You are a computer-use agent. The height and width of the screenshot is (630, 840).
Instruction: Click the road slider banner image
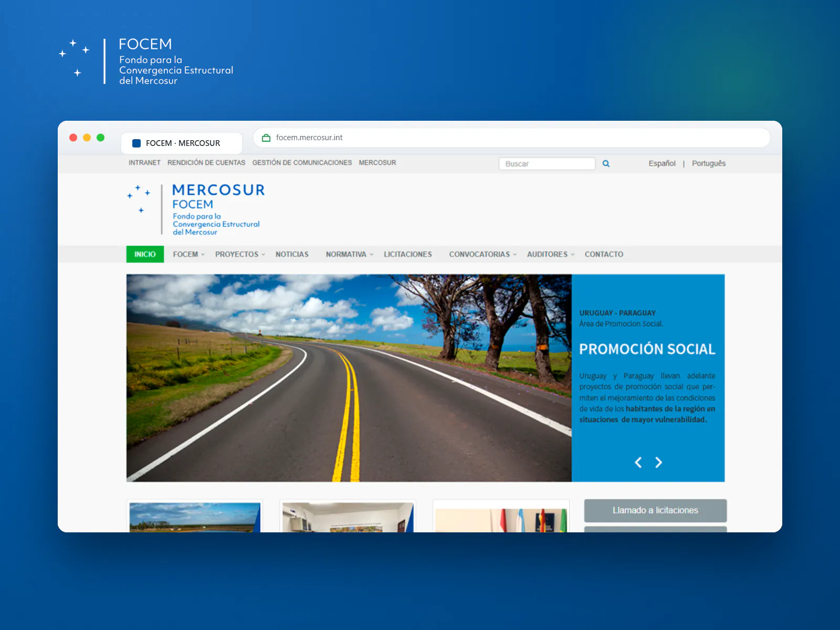(349, 378)
